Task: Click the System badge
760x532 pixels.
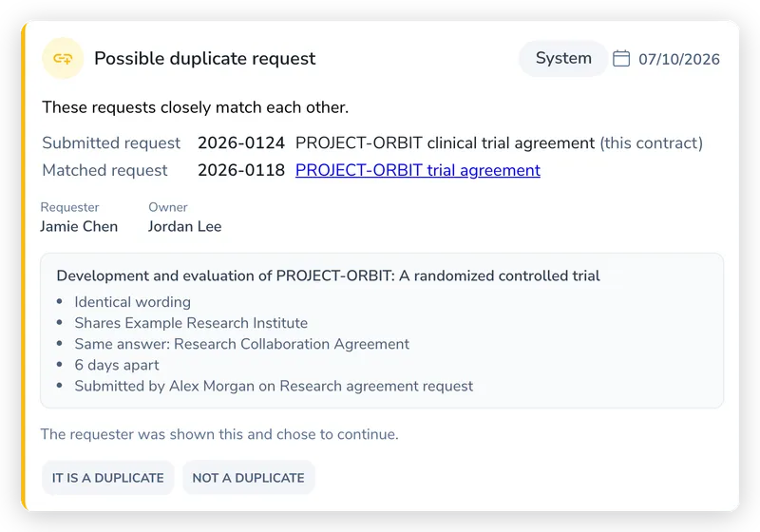Action: click(563, 59)
